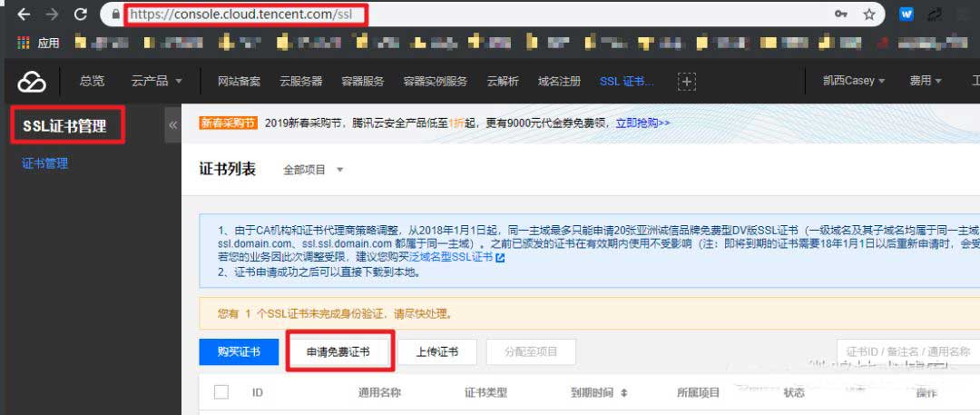The width and height of the screenshot is (980, 415).
Task: Sort by 到期时间 with the sort arrows
Action: coord(623,393)
